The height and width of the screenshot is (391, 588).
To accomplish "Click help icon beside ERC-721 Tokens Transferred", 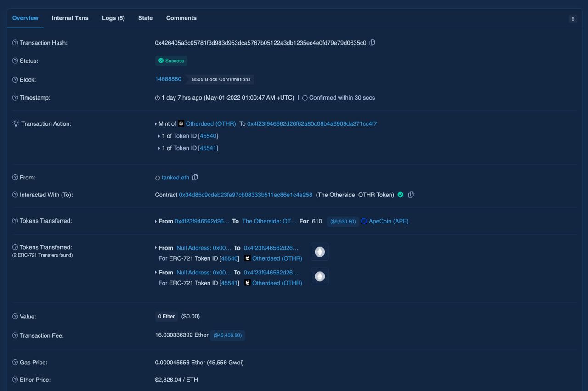I will pos(15,247).
